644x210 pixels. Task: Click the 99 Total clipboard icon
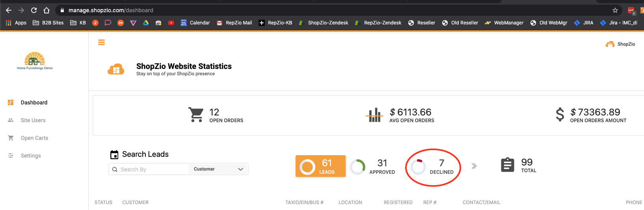pos(507,165)
